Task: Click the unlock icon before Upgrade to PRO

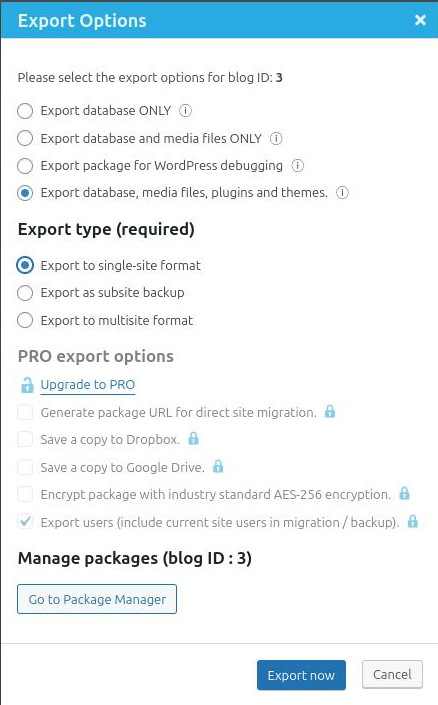Action: (x=27, y=385)
